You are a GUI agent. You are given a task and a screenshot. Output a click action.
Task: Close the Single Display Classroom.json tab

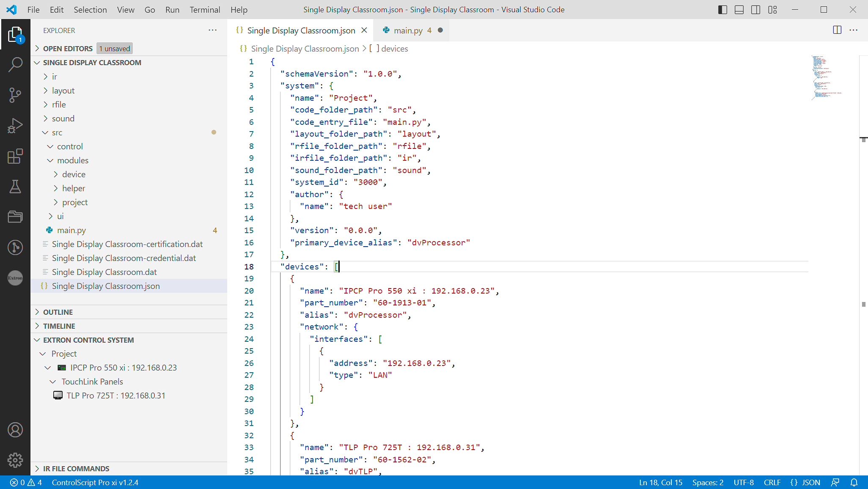click(x=364, y=30)
